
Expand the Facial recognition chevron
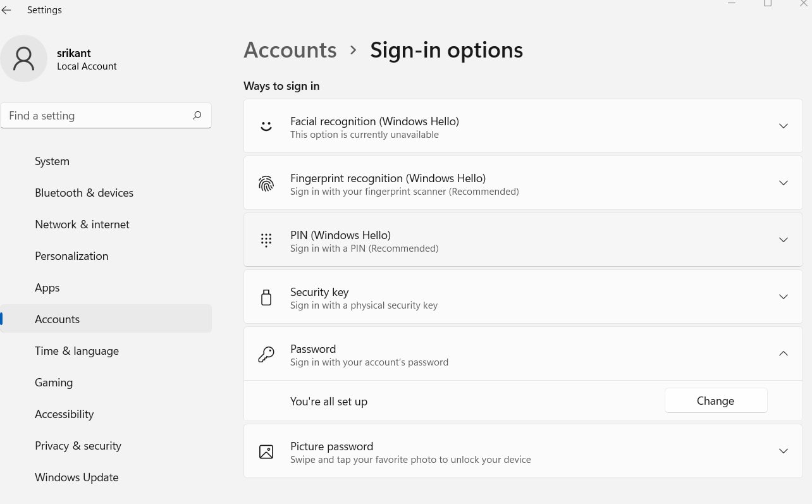(784, 126)
